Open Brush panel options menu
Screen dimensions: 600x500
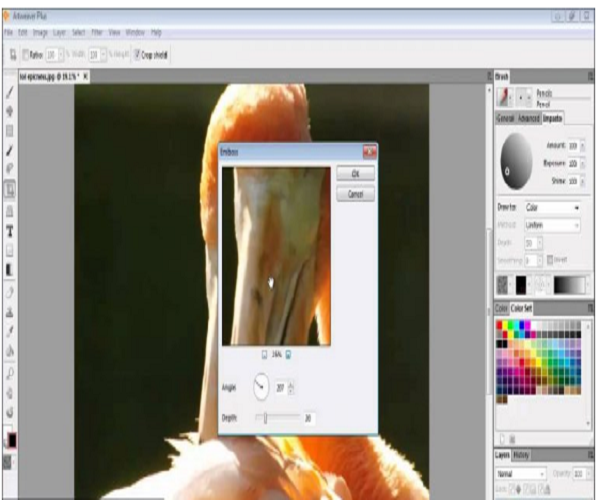pos(590,77)
